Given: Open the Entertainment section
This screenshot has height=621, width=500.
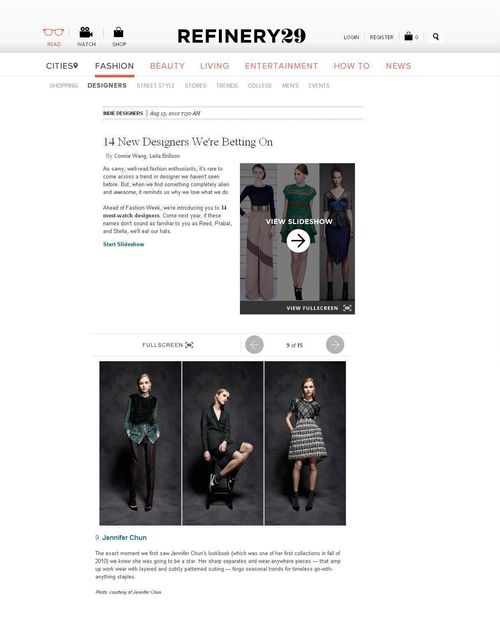Looking at the screenshot, I should (281, 66).
